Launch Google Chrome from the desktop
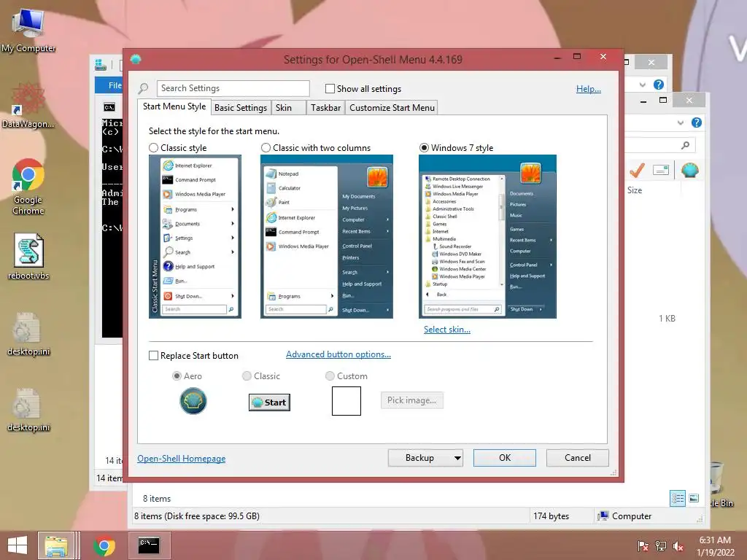Screen dimensions: 747x560 (28, 187)
